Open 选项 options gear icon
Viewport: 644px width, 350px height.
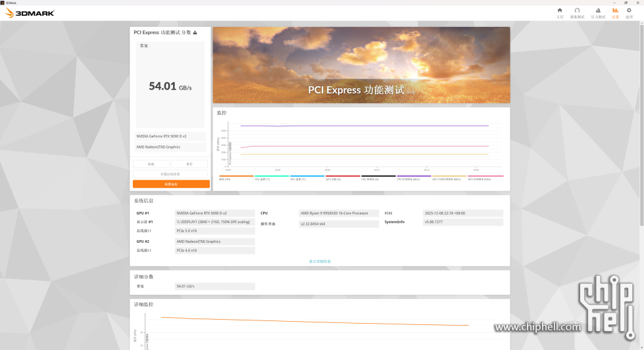point(629,12)
